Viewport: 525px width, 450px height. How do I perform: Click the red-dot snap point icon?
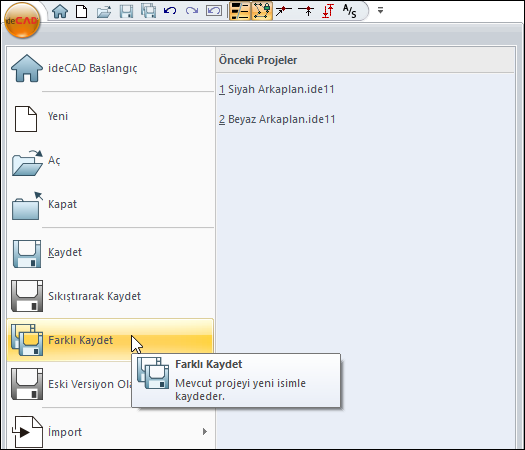(284, 11)
